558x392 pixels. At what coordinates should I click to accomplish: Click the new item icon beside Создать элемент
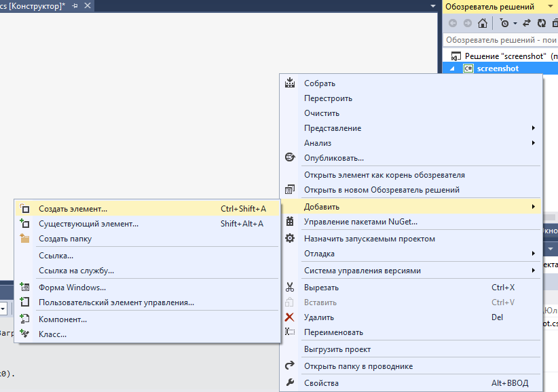(24, 209)
